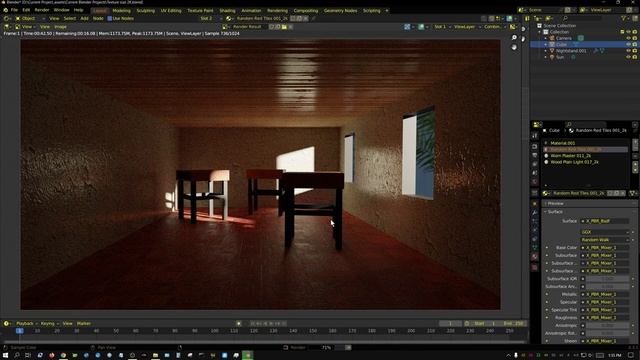Open the File menu

point(14,10)
